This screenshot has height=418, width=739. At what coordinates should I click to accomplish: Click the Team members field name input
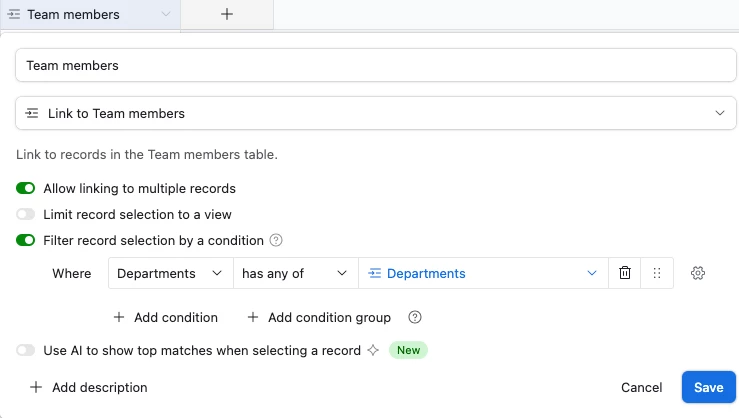376,65
